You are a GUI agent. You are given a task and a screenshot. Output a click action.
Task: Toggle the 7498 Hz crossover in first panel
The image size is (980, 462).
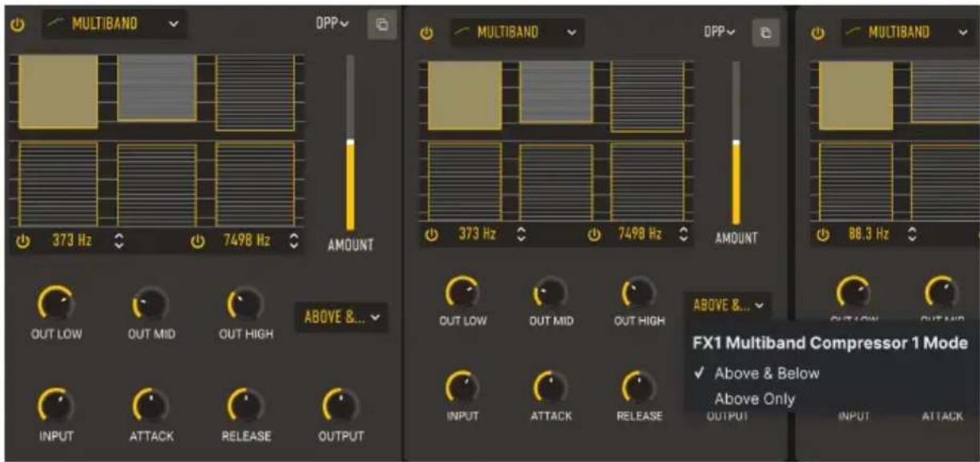pos(198,241)
